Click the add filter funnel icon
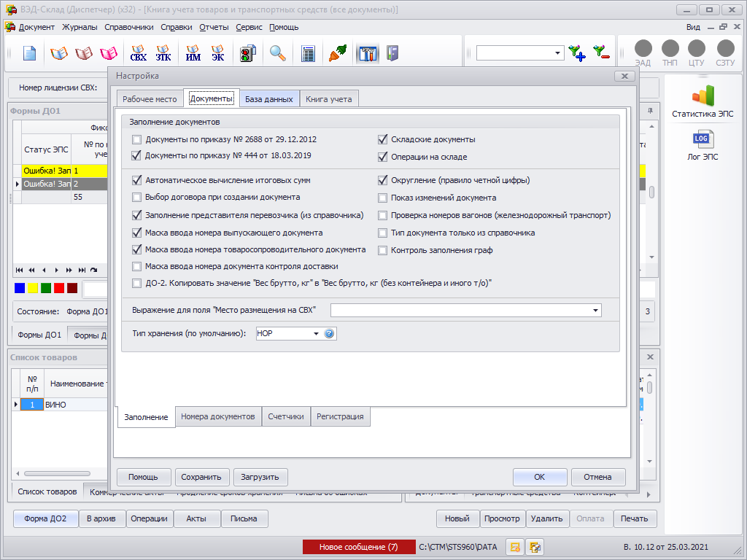Viewport: 747px width, 560px height. coord(577,52)
